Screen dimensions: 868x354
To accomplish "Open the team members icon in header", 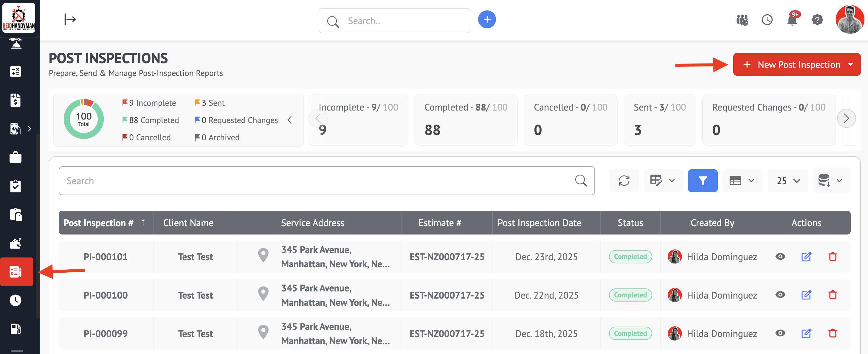I will pos(742,20).
